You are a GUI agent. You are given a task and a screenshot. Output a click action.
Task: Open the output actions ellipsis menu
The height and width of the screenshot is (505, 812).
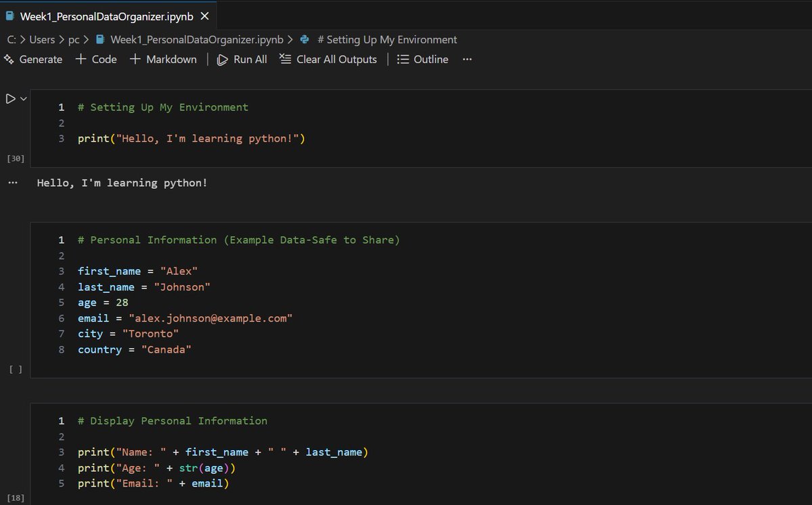pos(13,183)
